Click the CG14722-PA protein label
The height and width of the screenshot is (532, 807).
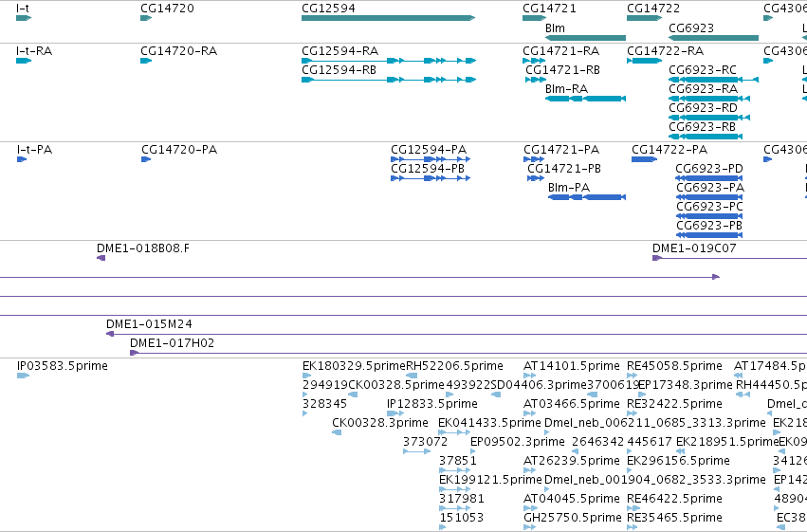[669, 150]
